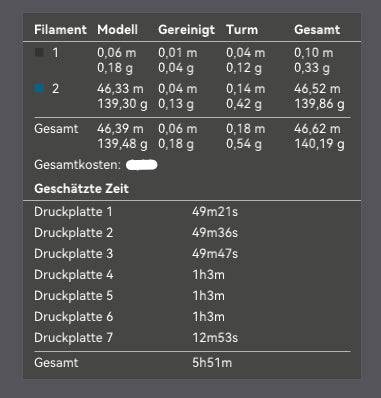Click the Gesamt column header
The image size is (381, 398).
317,29
